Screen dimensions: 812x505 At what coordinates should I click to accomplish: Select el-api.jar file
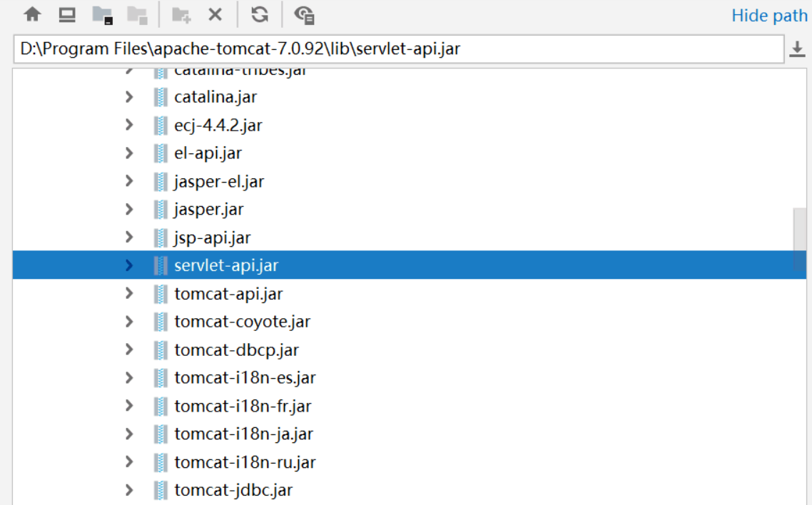[208, 153]
